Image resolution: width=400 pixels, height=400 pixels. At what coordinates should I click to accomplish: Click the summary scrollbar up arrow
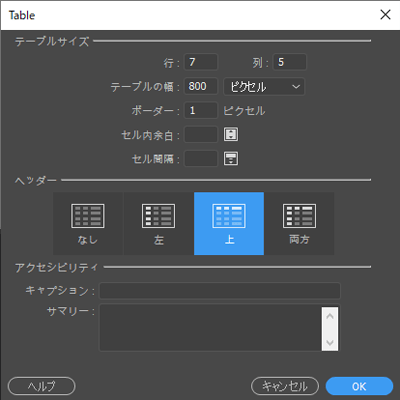[330, 316]
